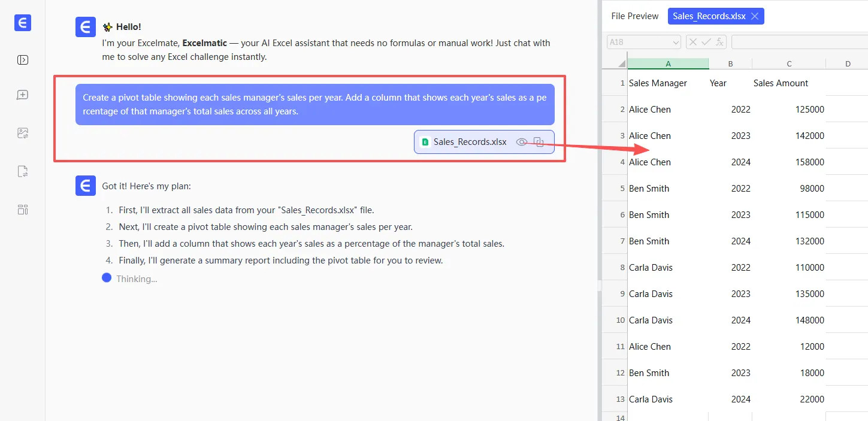Click the select-all corner of the spreadsheet

coord(615,64)
